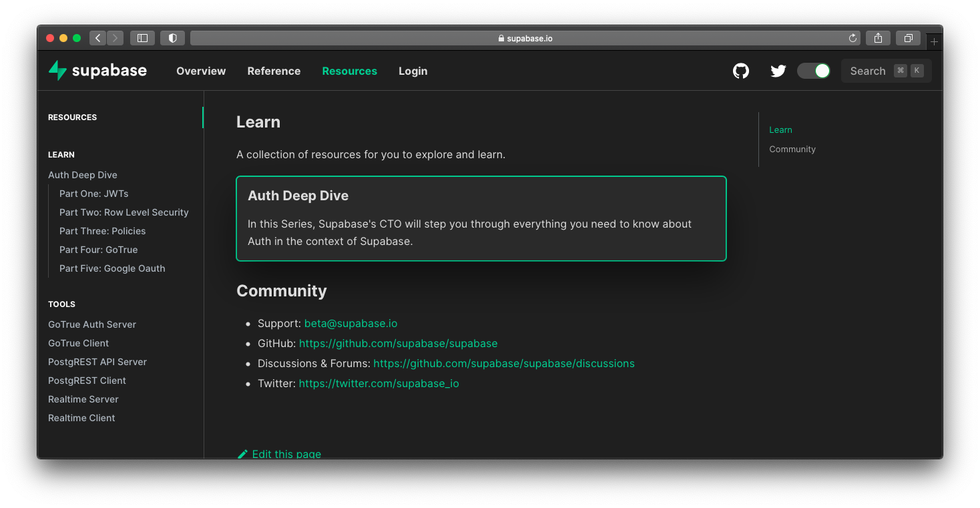
Task: Open Part Four: GoTrue
Action: click(98, 250)
